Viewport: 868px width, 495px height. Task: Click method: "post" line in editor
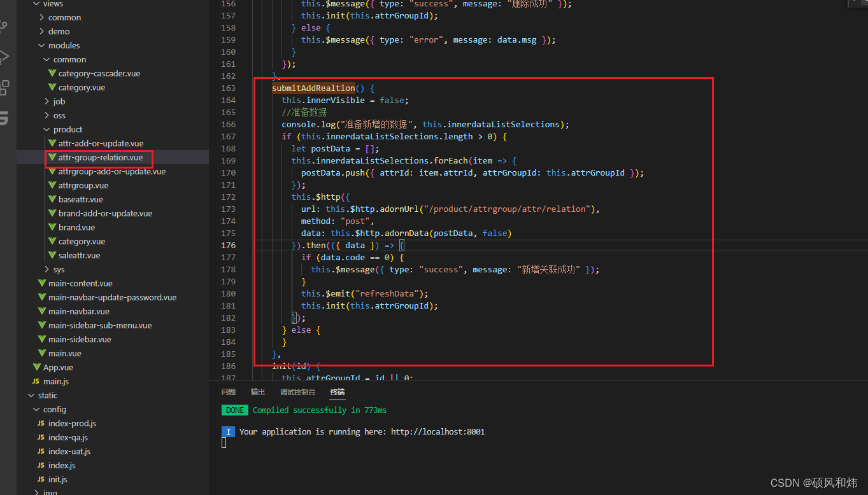coord(338,221)
